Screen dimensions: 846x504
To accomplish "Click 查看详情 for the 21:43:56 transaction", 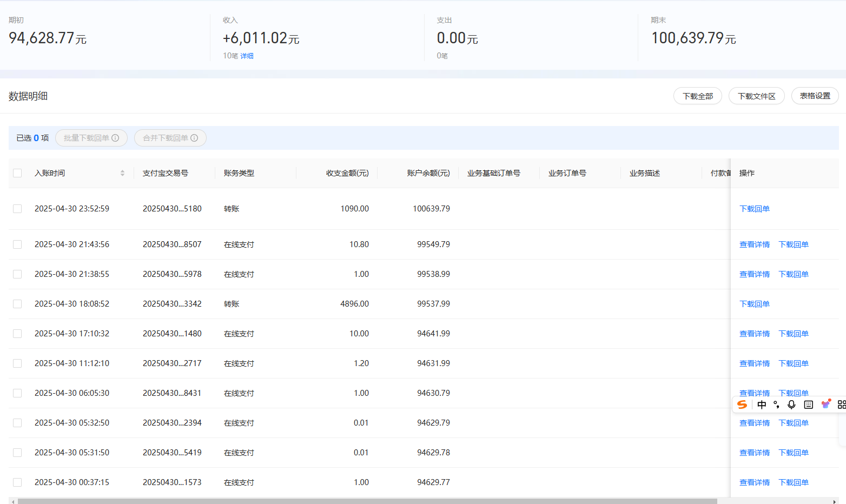I will 754,244.
